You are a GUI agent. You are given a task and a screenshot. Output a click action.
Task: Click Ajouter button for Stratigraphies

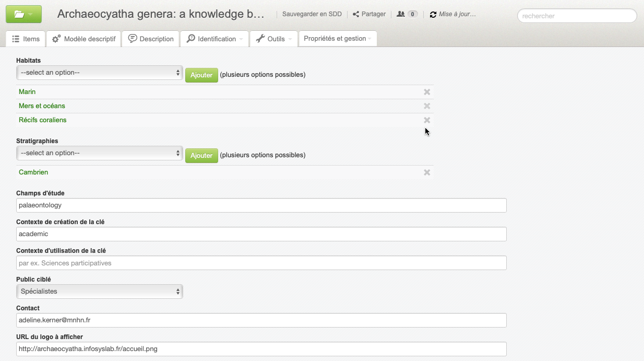tap(201, 155)
